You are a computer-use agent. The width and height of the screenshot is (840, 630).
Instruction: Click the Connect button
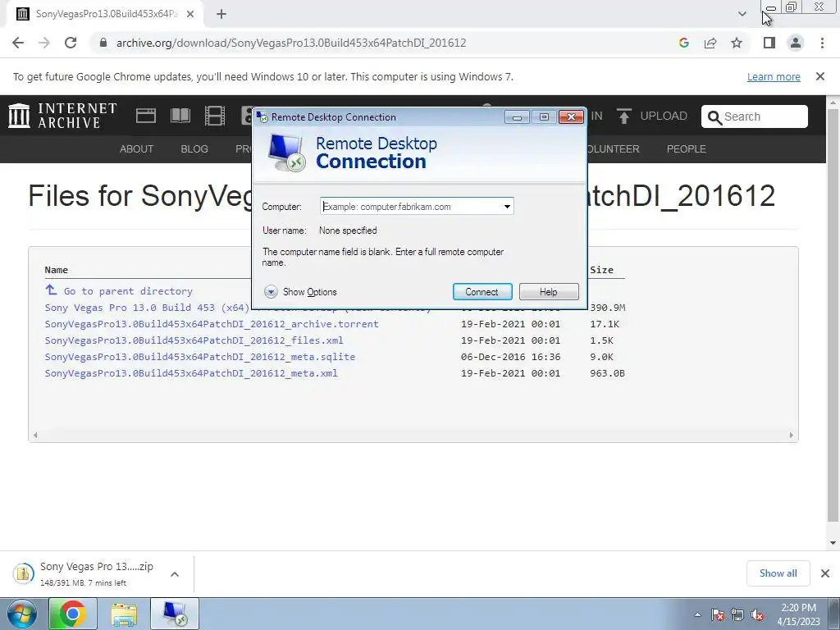[482, 291]
